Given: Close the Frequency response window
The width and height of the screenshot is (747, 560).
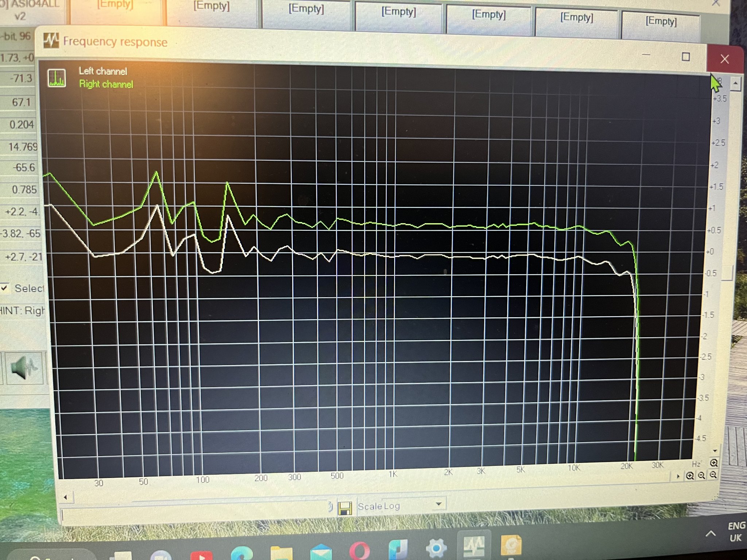Looking at the screenshot, I should (725, 59).
